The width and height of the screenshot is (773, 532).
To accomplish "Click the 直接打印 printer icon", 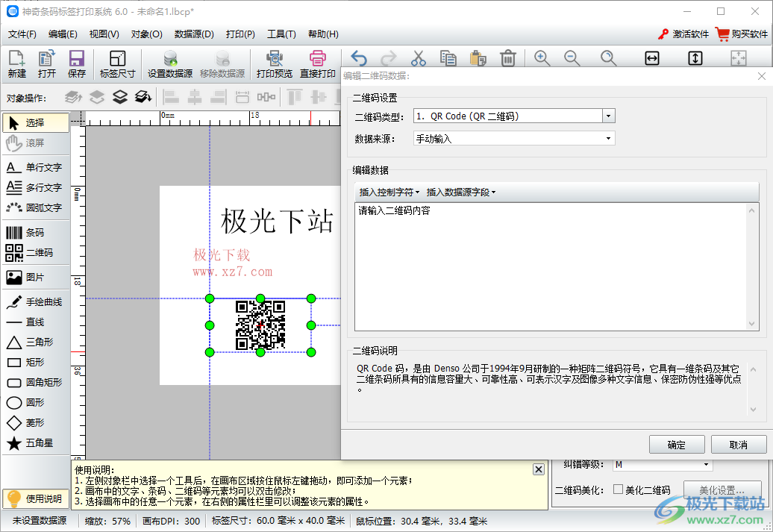I will [x=318, y=64].
